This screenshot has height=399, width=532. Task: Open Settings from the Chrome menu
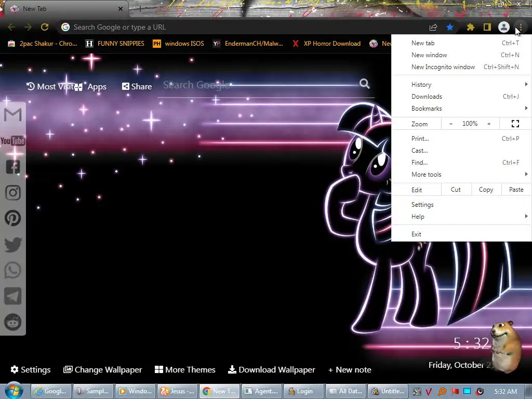click(x=462, y=205)
